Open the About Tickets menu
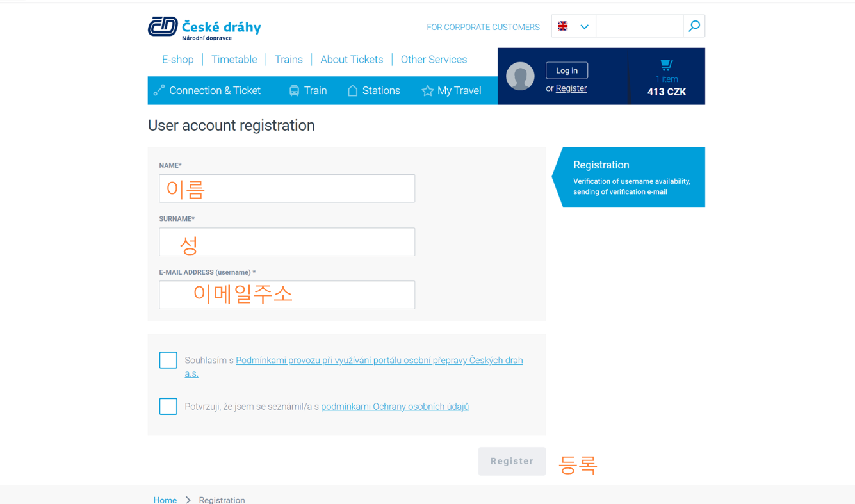Viewport: 855px width, 504px height. pyautogui.click(x=352, y=60)
